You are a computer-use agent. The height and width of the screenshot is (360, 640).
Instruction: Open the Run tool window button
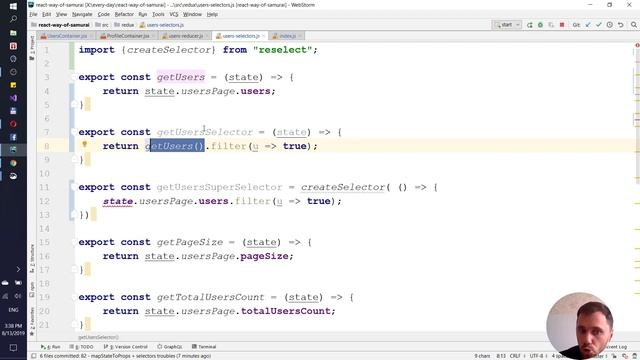(50, 347)
